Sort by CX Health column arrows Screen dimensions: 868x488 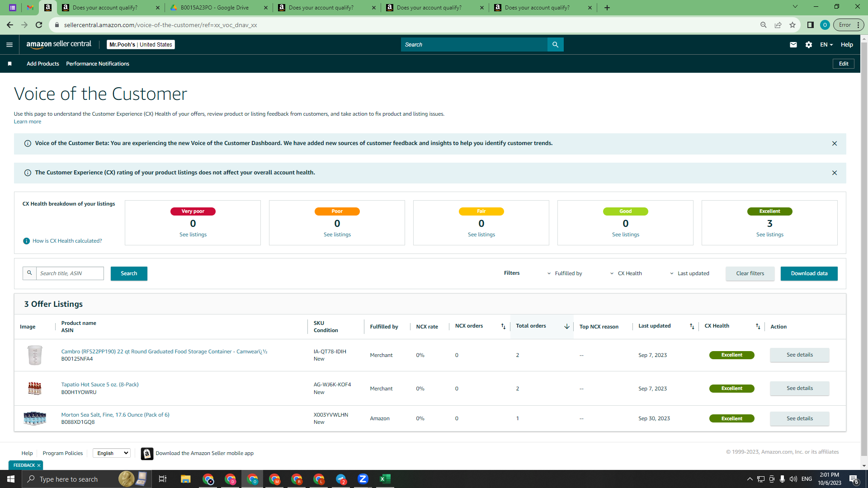click(x=758, y=326)
